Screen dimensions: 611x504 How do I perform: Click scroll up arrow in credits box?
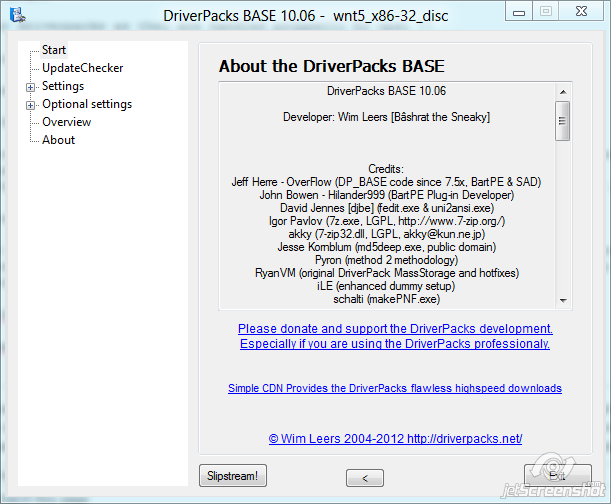563,92
